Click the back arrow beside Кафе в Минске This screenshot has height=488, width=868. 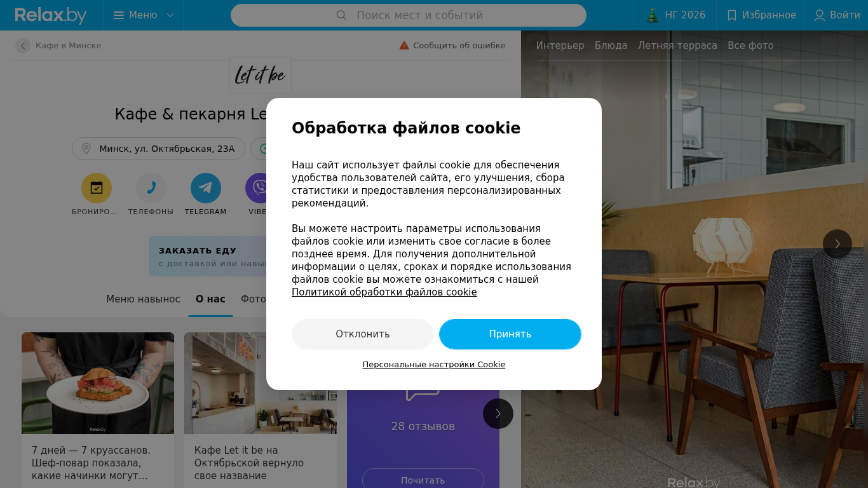click(23, 46)
